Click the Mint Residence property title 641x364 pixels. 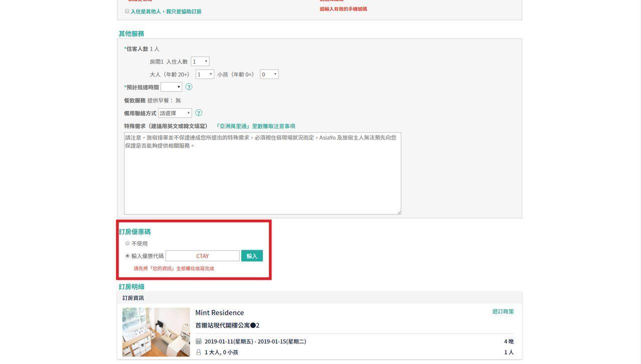point(219,313)
